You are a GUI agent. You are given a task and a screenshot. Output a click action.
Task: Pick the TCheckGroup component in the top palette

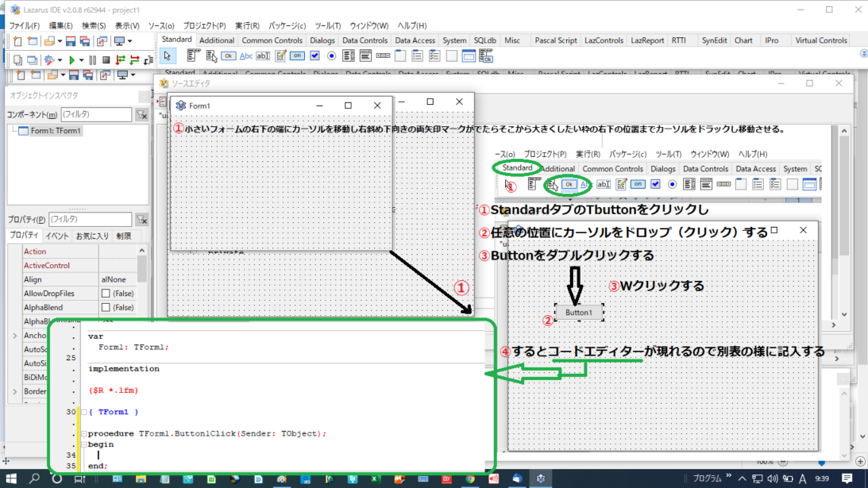point(434,56)
